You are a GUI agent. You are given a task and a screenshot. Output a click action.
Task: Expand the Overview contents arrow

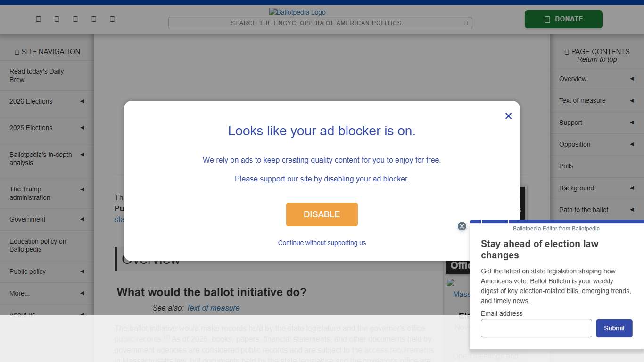632,79
